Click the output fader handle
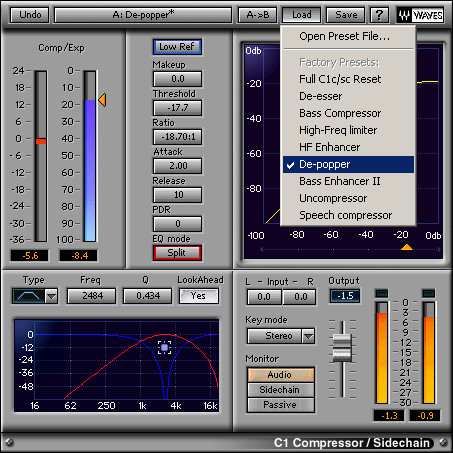Screen dimensions: 453x453 click(342, 348)
